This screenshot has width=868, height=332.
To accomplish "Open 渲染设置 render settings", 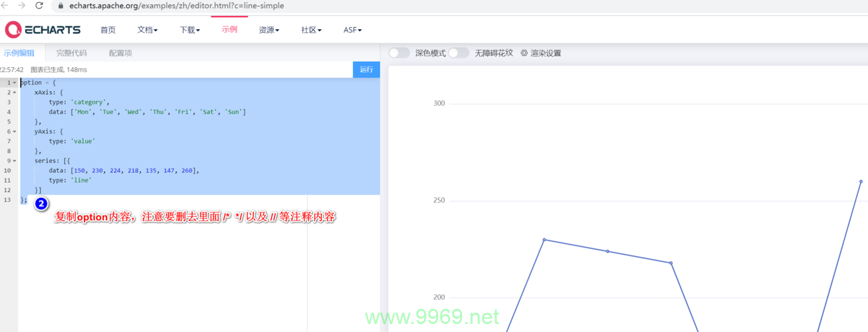I will 541,53.
